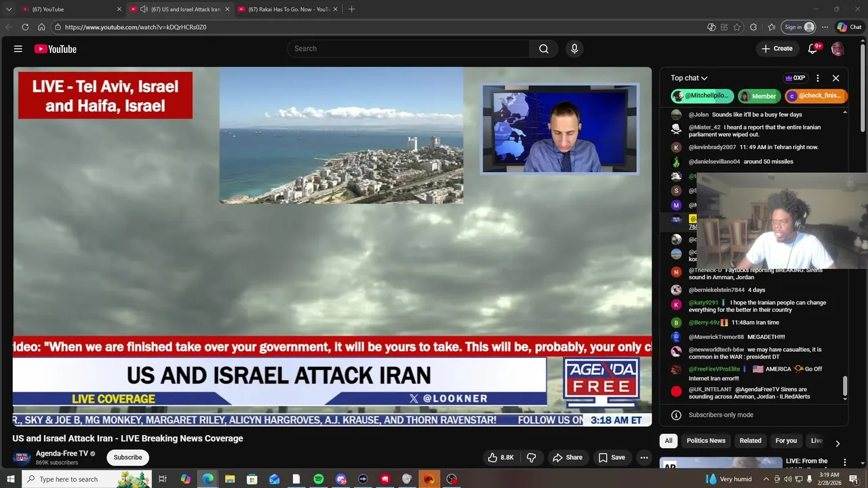Reload the page in the browser

click(x=25, y=27)
